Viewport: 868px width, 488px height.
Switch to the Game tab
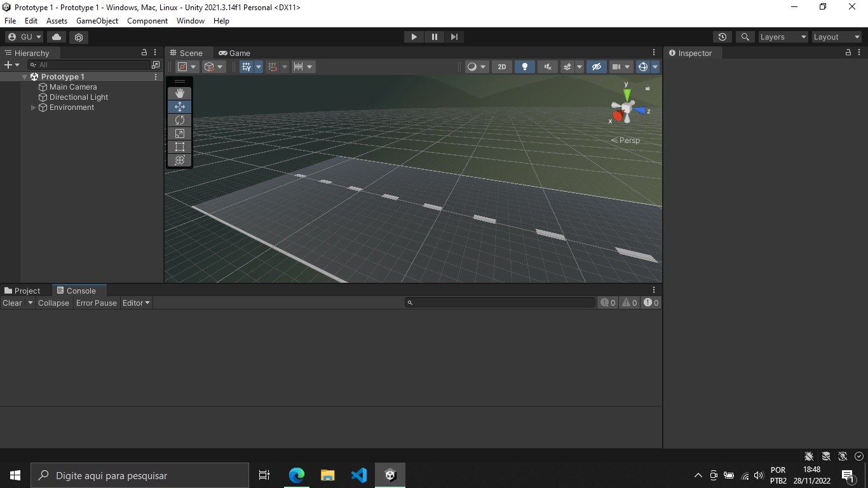click(x=234, y=53)
